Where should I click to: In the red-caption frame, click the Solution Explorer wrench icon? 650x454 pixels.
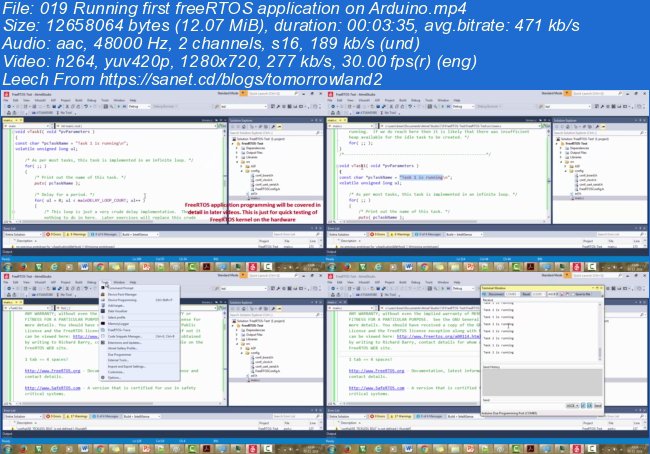coord(273,126)
